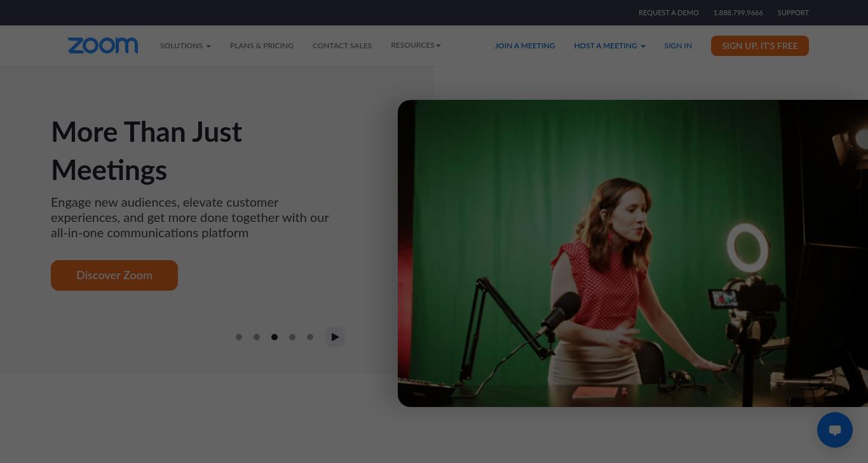Select the fourth carousel dot

(292, 337)
